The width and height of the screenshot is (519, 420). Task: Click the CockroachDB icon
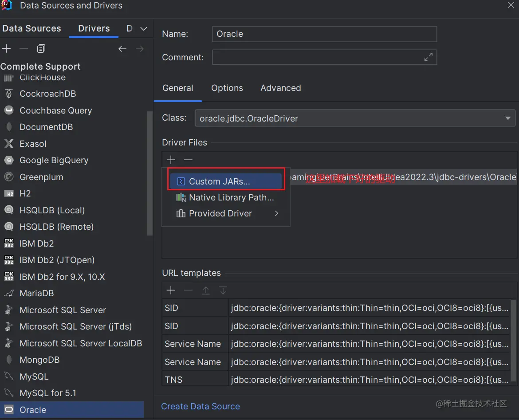9,94
